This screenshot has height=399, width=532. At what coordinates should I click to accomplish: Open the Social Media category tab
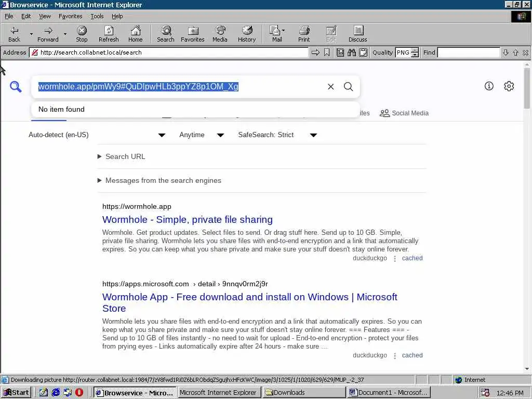[x=404, y=113]
